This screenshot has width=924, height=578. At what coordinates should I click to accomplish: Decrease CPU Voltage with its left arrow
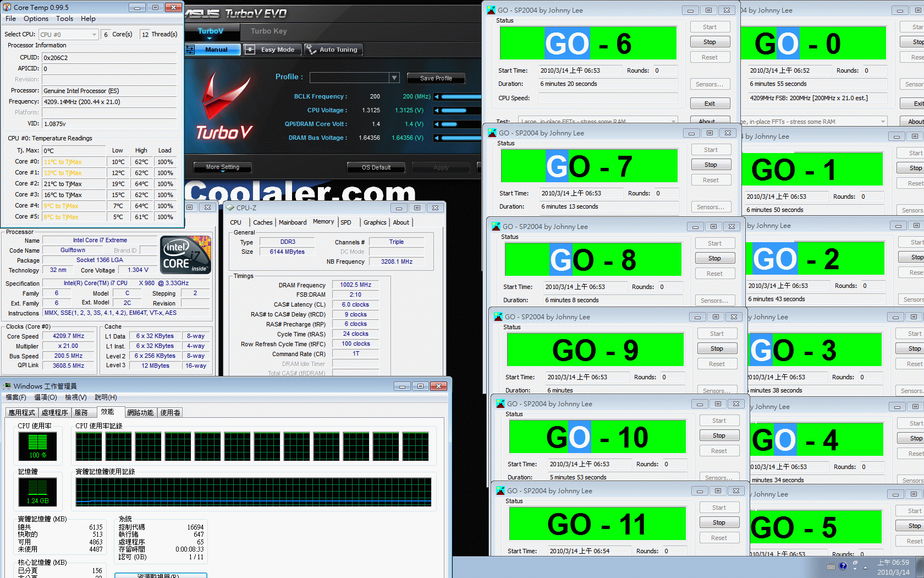coord(437,110)
